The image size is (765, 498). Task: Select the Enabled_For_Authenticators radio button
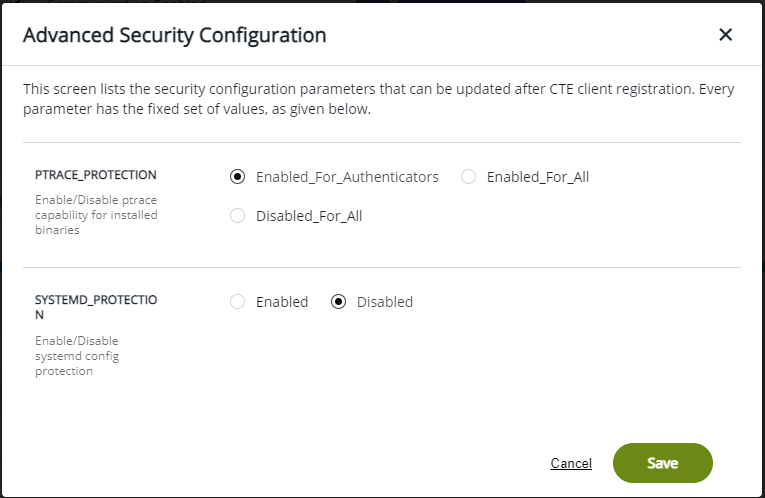click(x=237, y=177)
